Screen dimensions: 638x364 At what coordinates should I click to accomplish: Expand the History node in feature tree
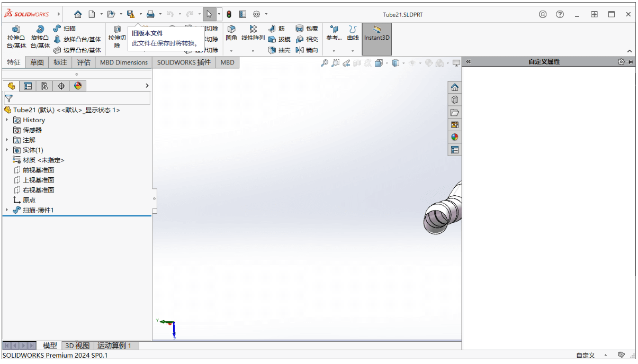click(6, 120)
